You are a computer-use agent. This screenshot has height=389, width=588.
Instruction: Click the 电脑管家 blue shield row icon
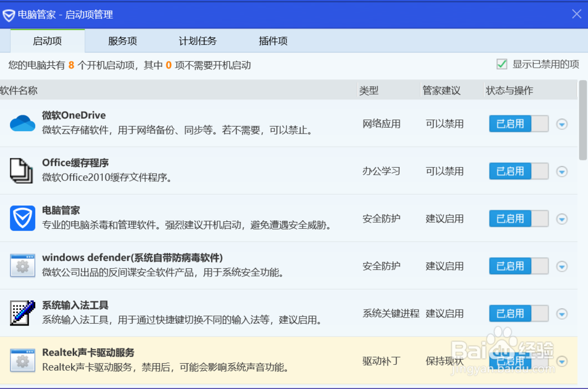point(22,218)
